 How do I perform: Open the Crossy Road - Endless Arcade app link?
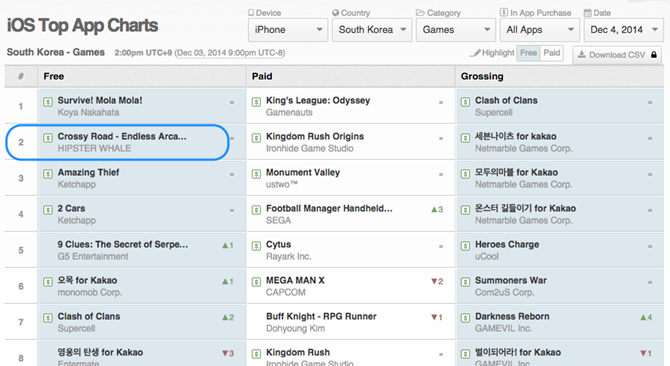(122, 137)
